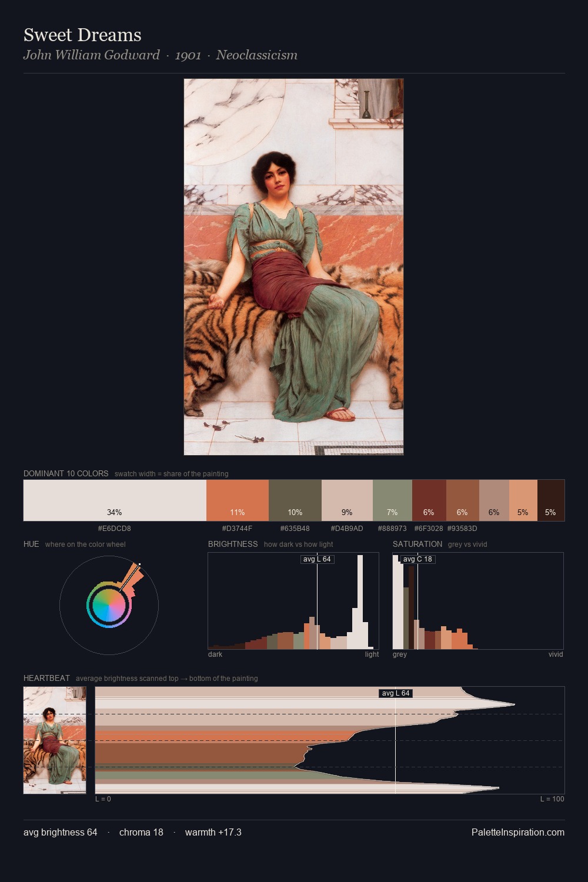The image size is (588, 882).
Task: Click the dark maroon 6% swatch
Action: tap(429, 500)
